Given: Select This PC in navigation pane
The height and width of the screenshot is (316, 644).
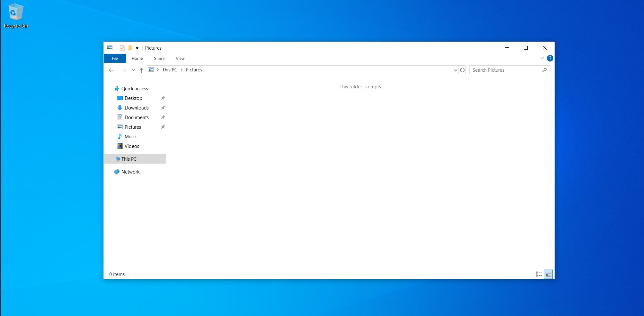Looking at the screenshot, I should pyautogui.click(x=135, y=159).
